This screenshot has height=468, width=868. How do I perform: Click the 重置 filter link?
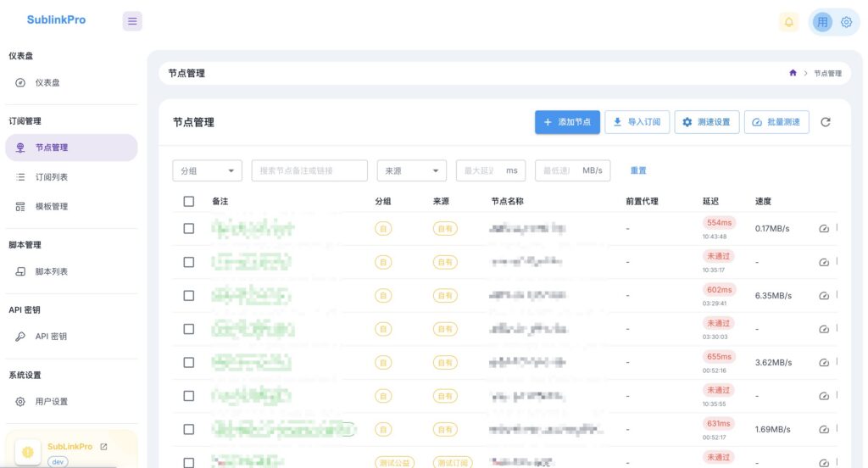click(638, 170)
